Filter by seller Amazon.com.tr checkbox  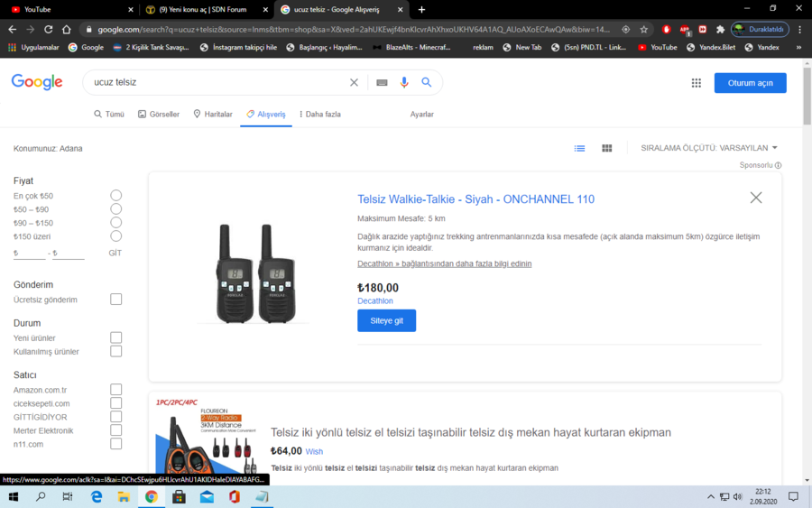(x=116, y=390)
